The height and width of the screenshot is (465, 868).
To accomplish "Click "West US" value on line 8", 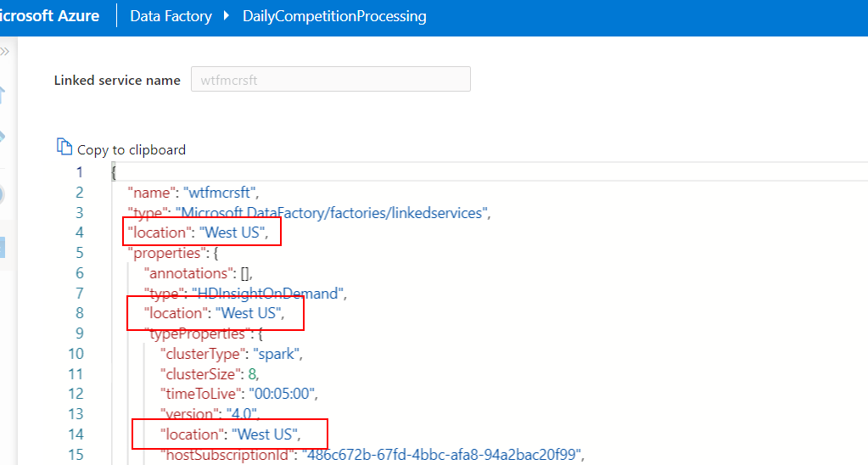I will click(249, 313).
